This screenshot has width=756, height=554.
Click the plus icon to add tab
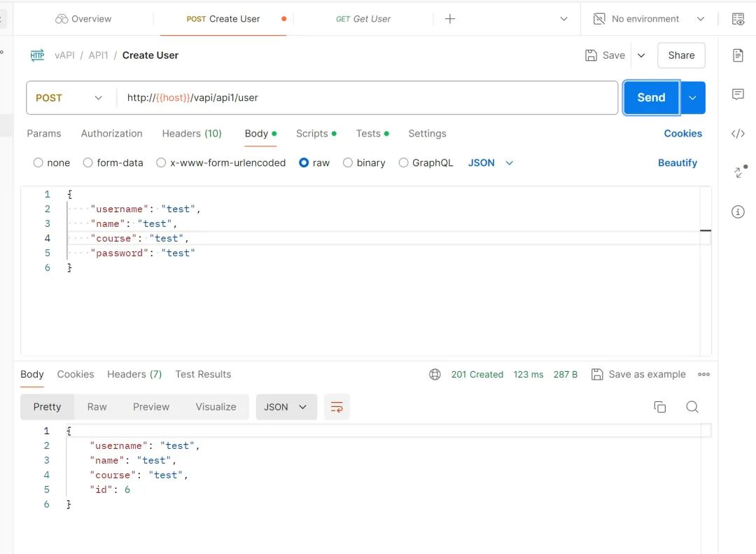coord(450,19)
